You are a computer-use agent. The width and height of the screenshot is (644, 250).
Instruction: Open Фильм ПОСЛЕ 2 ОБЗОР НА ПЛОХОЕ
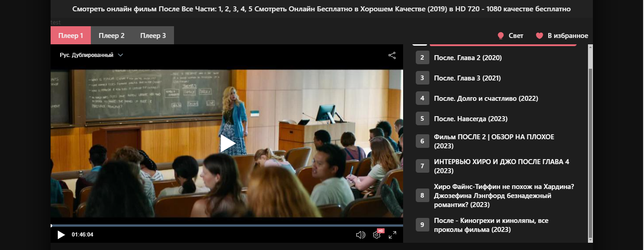[494, 142]
